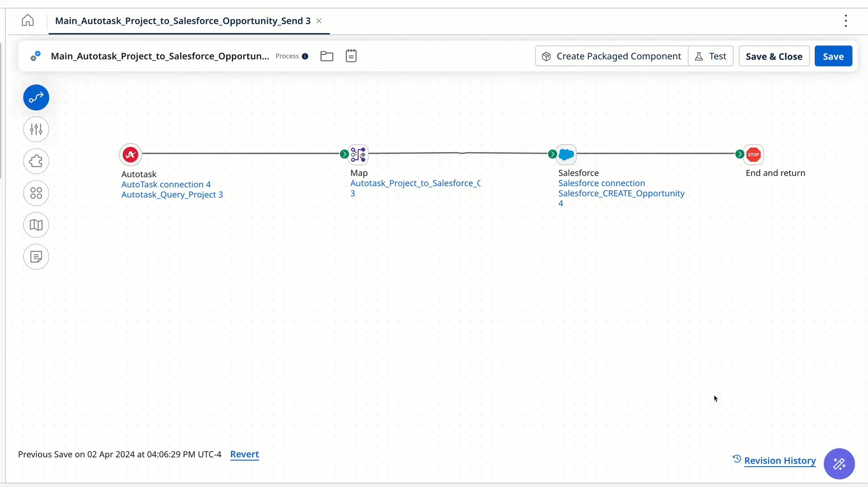Select the Map shape icon
Viewport: 868px width, 487px height.
(359, 154)
